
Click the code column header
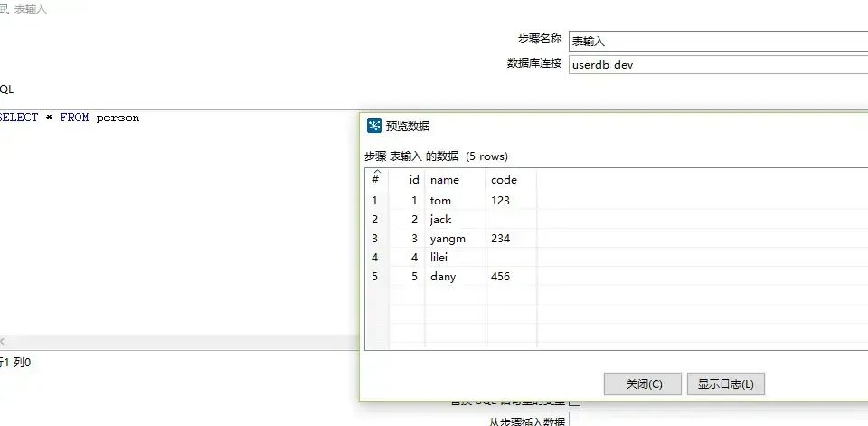pos(512,179)
